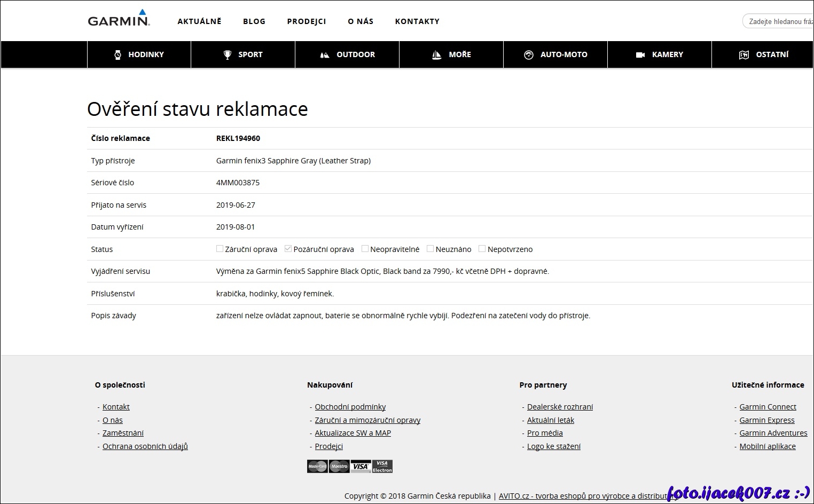Open the Aktuálně menu item
Viewport: 814px width, 504px height.
click(199, 21)
